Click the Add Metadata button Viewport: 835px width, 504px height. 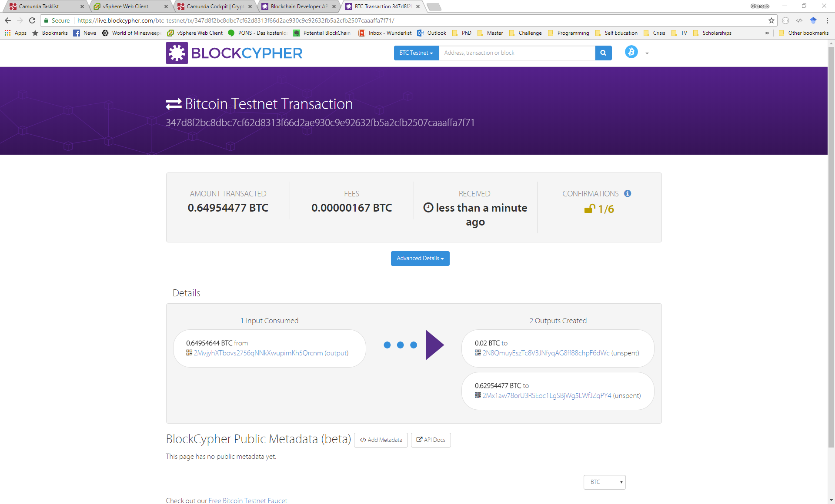[x=381, y=440]
